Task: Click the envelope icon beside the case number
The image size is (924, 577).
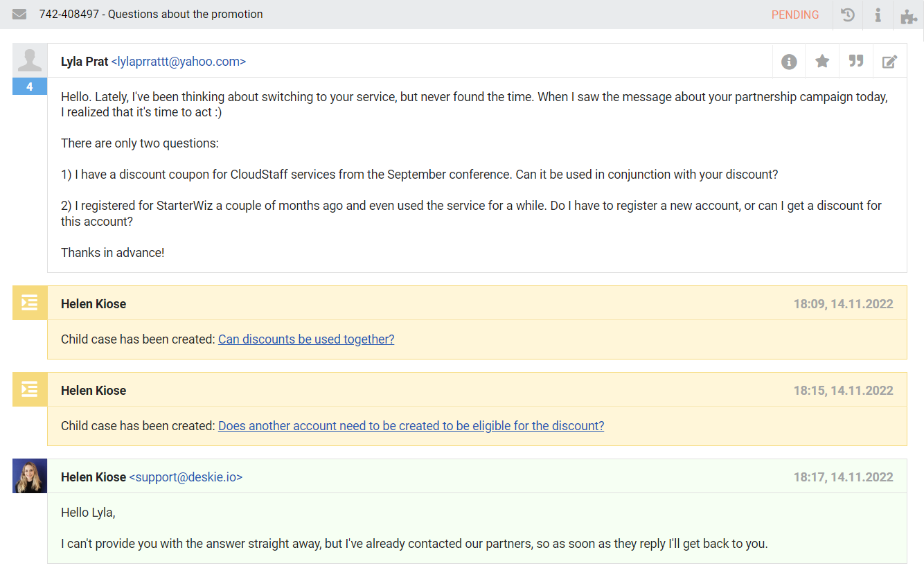Action: coord(19,15)
